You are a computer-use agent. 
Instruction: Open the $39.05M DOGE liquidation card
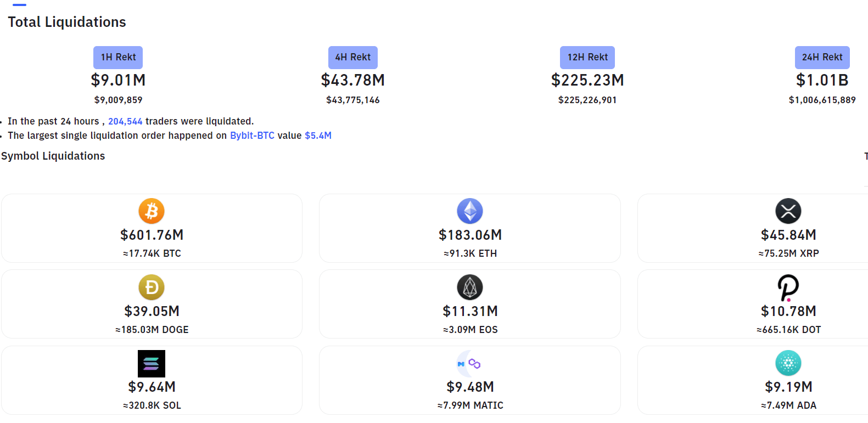coord(152,304)
